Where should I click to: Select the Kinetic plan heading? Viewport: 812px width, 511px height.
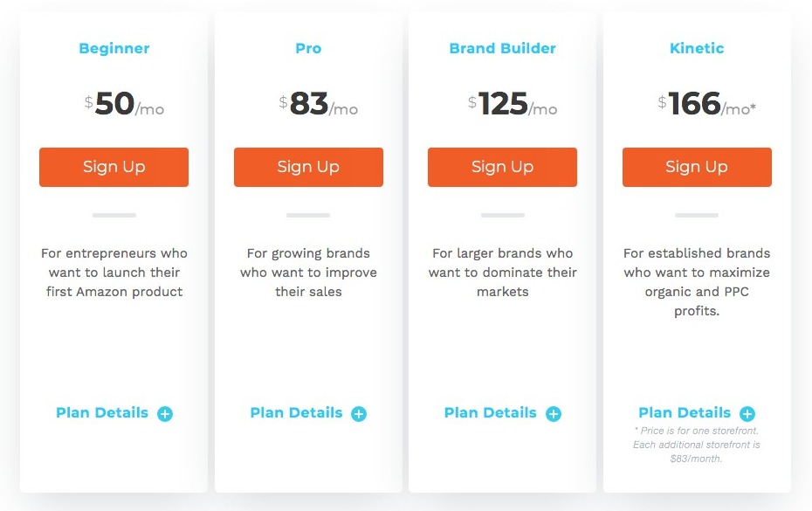point(697,48)
